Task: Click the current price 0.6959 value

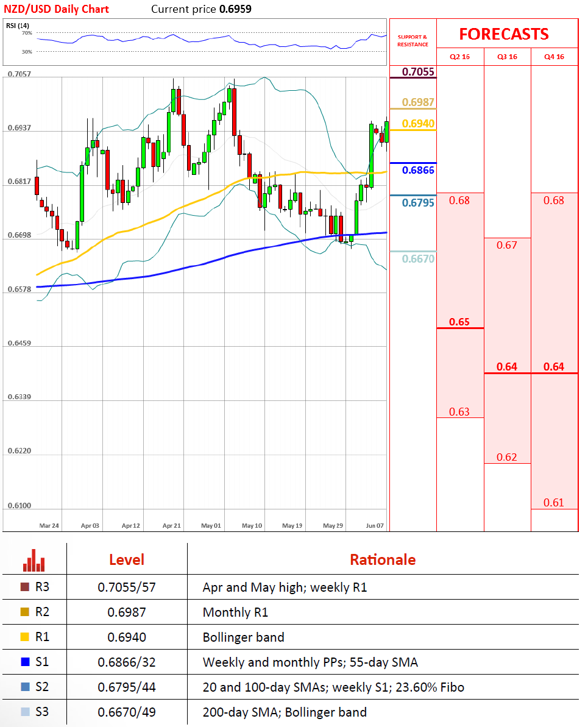Action: [x=235, y=9]
